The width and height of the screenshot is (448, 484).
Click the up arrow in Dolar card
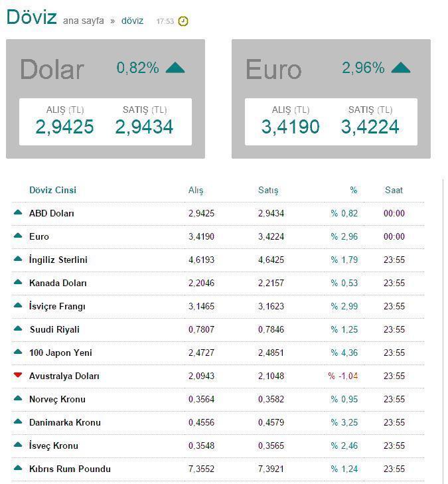pos(175,67)
